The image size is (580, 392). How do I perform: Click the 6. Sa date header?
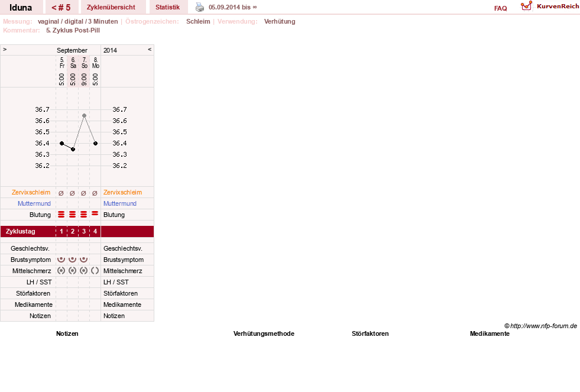tap(73, 63)
